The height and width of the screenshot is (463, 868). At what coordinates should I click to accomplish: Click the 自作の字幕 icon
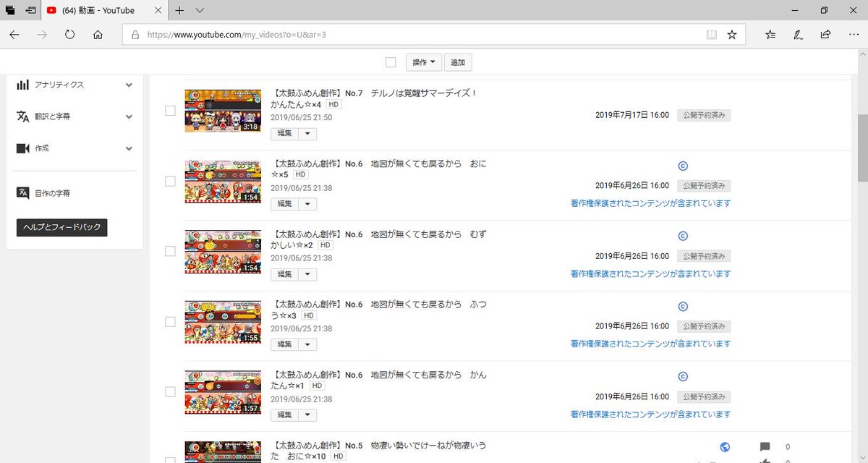tap(22, 193)
